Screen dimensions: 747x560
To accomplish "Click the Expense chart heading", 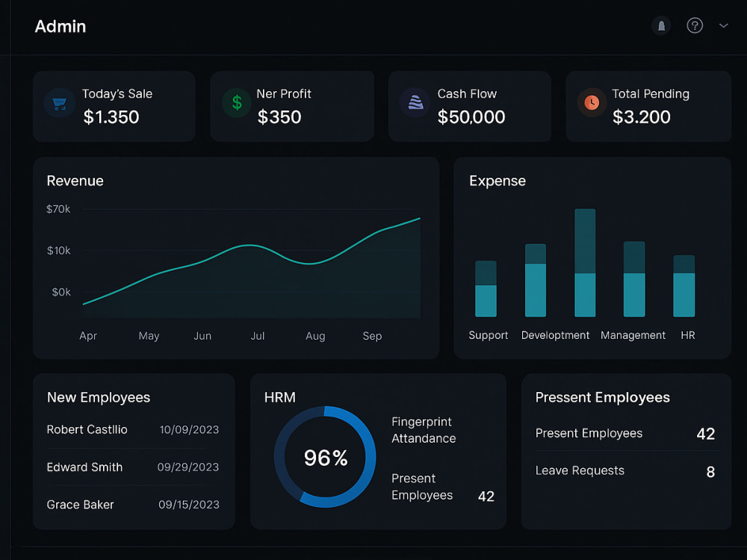I will [x=498, y=181].
